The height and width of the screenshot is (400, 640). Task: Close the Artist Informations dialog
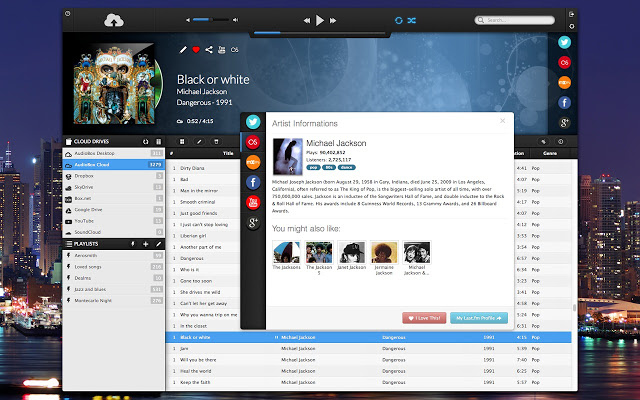[x=502, y=120]
